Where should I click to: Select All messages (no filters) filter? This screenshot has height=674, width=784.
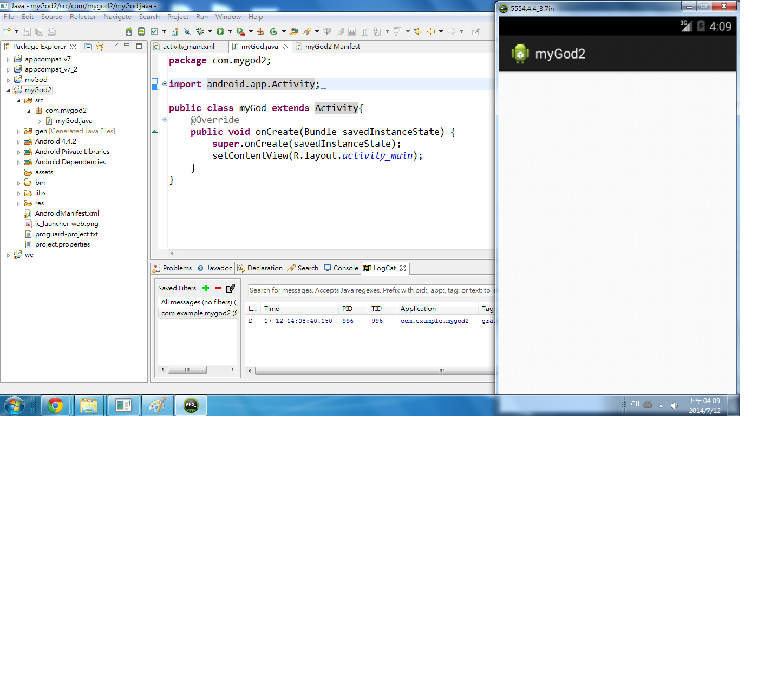(x=198, y=302)
